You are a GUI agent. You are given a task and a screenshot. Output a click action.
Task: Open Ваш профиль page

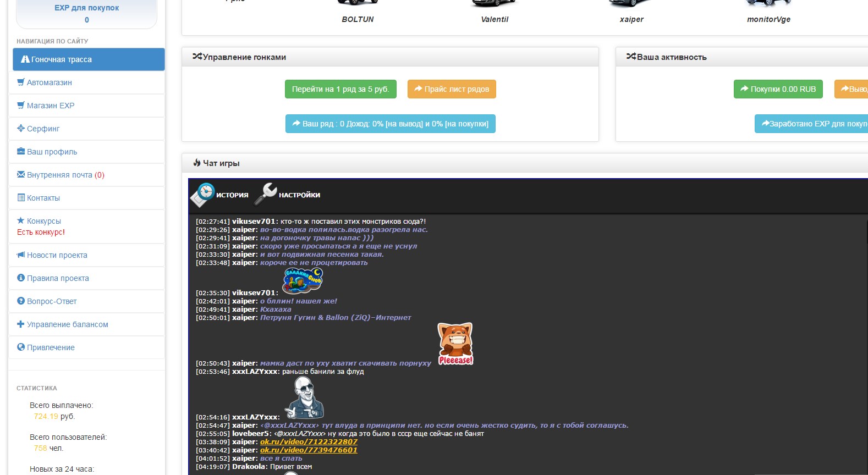tap(52, 152)
